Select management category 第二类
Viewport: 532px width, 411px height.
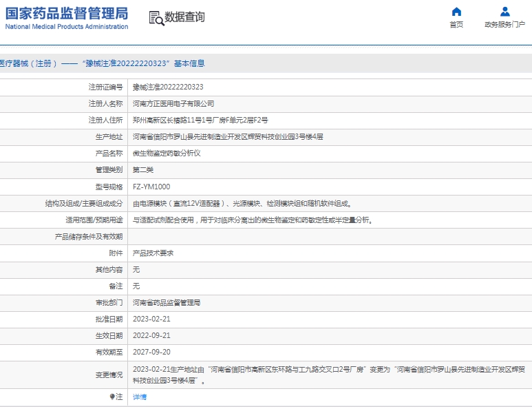143,169
